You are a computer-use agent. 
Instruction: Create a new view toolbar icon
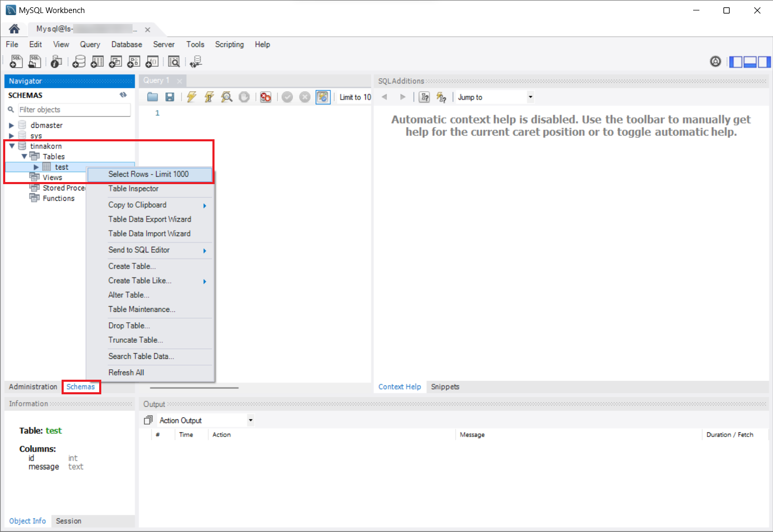click(x=115, y=62)
